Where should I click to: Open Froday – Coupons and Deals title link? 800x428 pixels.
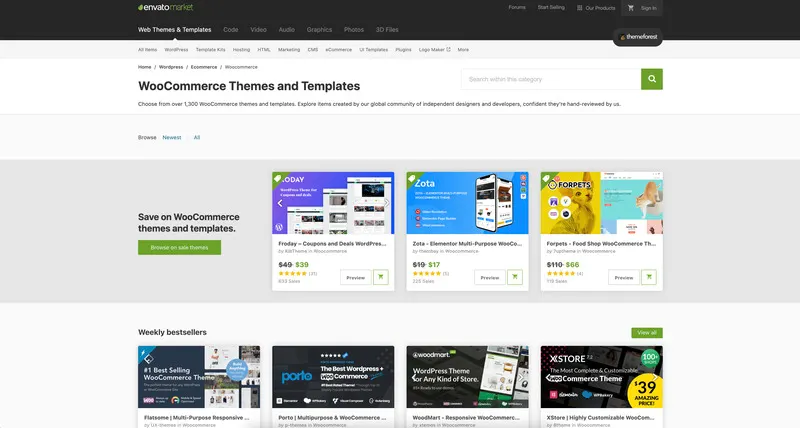pyautogui.click(x=332, y=243)
